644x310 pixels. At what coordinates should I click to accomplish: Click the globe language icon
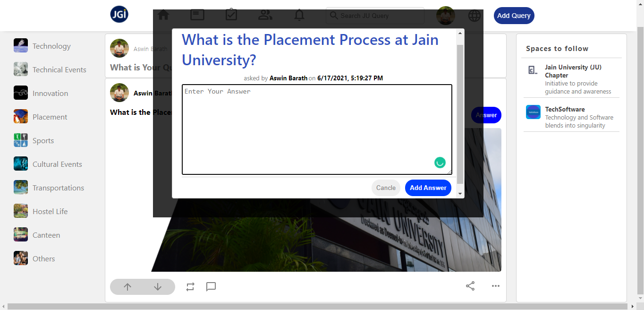[x=475, y=16]
